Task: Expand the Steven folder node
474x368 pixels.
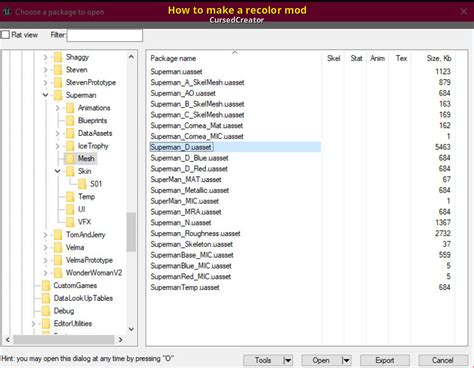Action: click(45, 70)
